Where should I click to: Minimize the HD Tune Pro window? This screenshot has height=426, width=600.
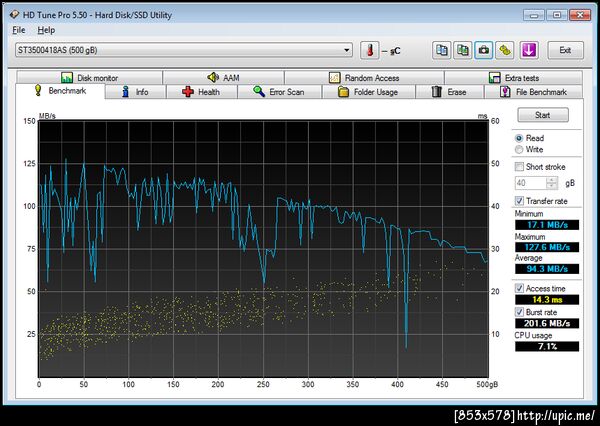coord(534,15)
